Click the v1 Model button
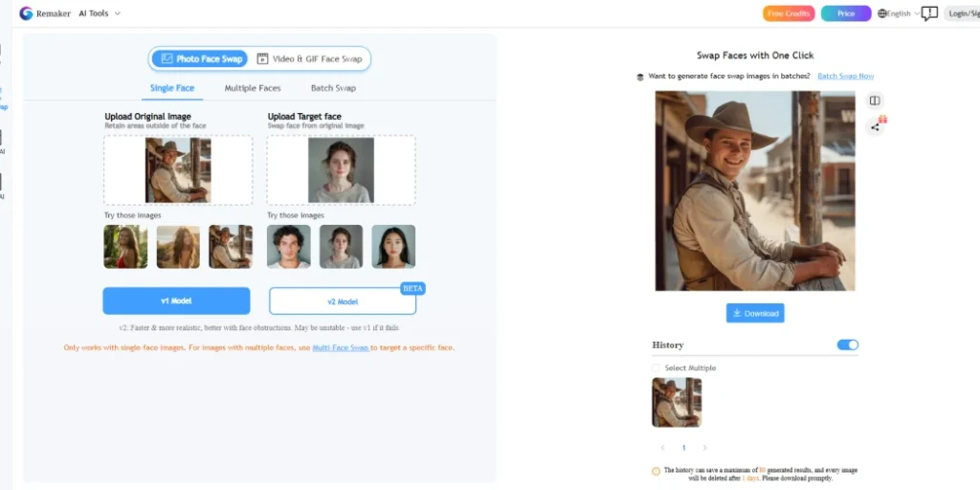 pos(176,301)
